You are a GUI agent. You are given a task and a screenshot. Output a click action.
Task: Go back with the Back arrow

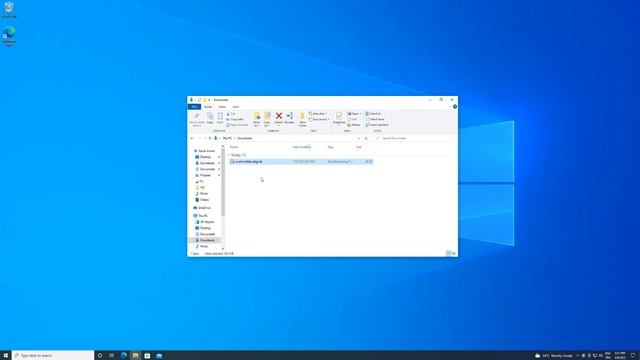tap(192, 138)
